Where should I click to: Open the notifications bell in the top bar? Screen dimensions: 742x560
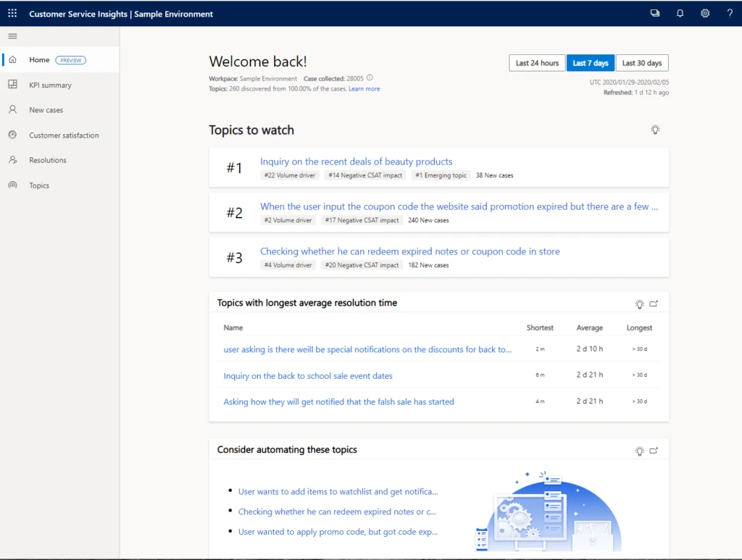[680, 13]
